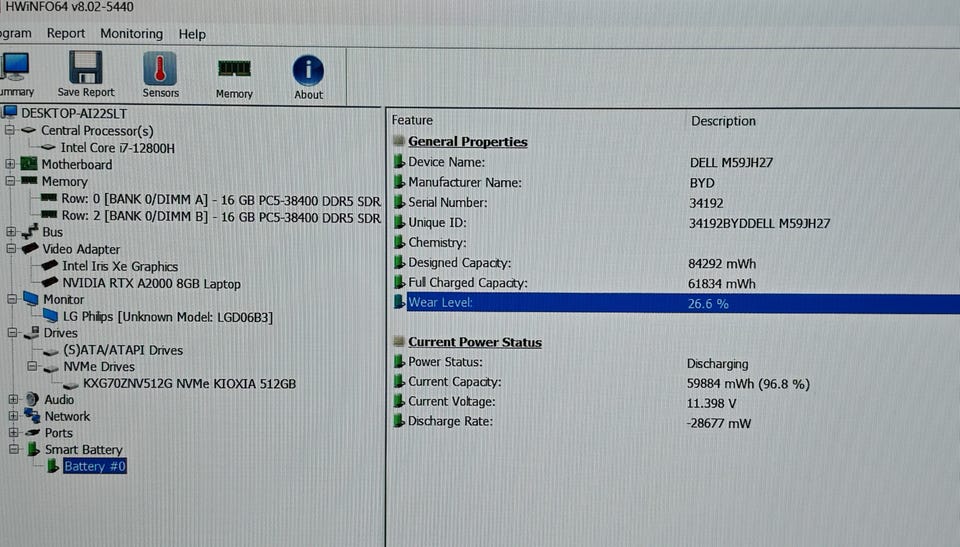960x547 pixels.
Task: Collapse the Memory tree node
Action: pyautogui.click(x=10, y=181)
